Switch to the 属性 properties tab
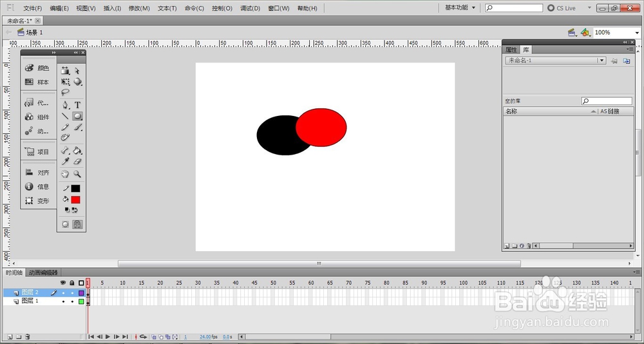 point(511,50)
